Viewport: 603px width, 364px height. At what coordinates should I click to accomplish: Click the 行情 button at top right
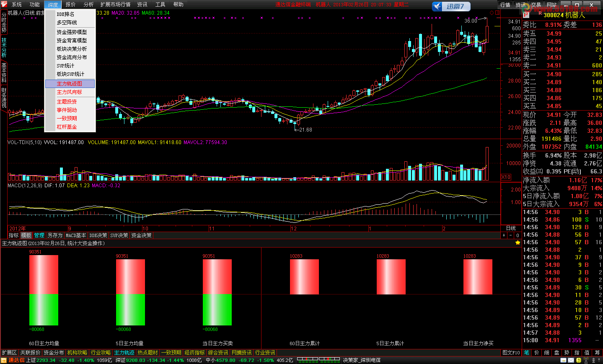[505, 5]
